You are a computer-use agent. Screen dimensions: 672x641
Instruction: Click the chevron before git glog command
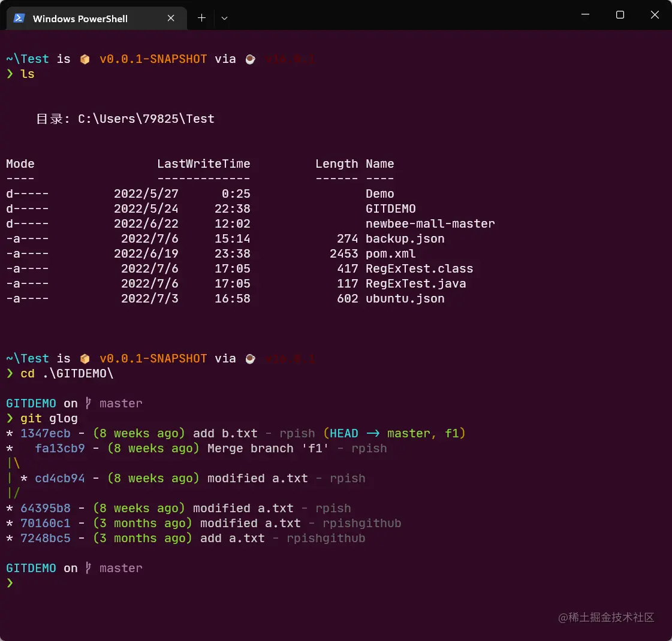pos(10,418)
